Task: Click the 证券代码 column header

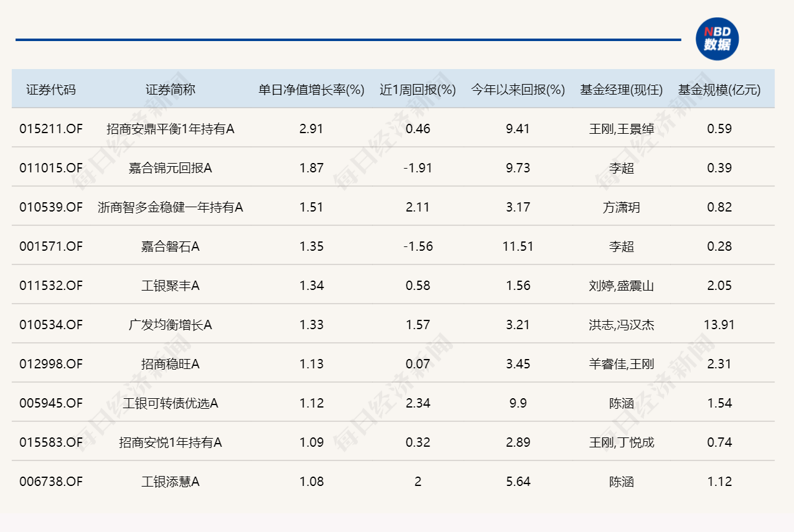Action: click(x=50, y=89)
